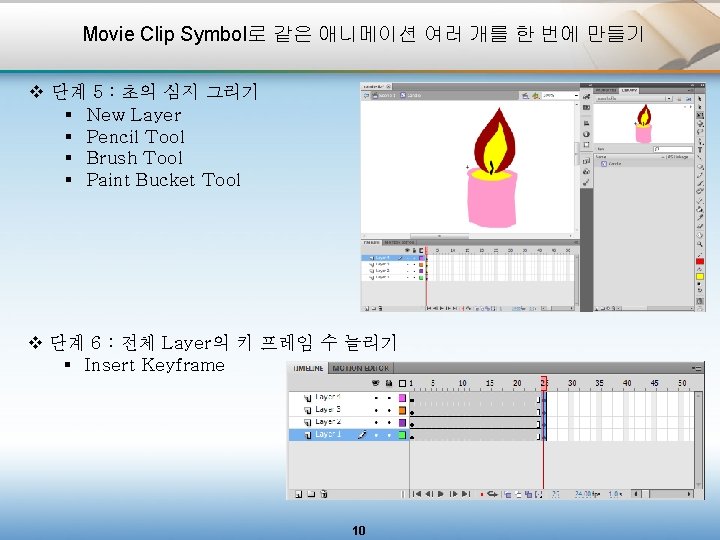This screenshot has width=720, height=540.
Task: Select the Zoom magnifier tool in tools panel
Action: click(x=700, y=244)
